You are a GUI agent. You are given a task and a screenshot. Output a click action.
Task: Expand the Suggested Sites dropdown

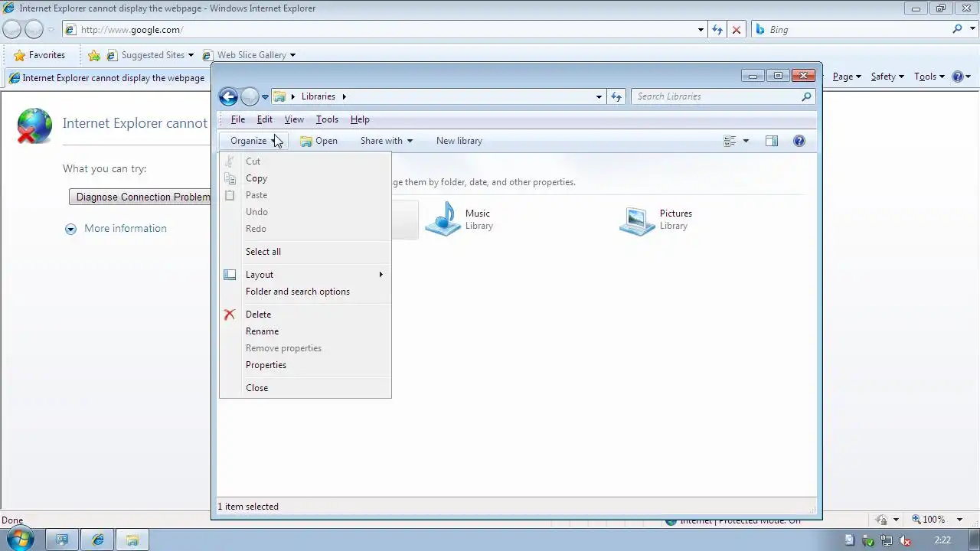tap(191, 55)
